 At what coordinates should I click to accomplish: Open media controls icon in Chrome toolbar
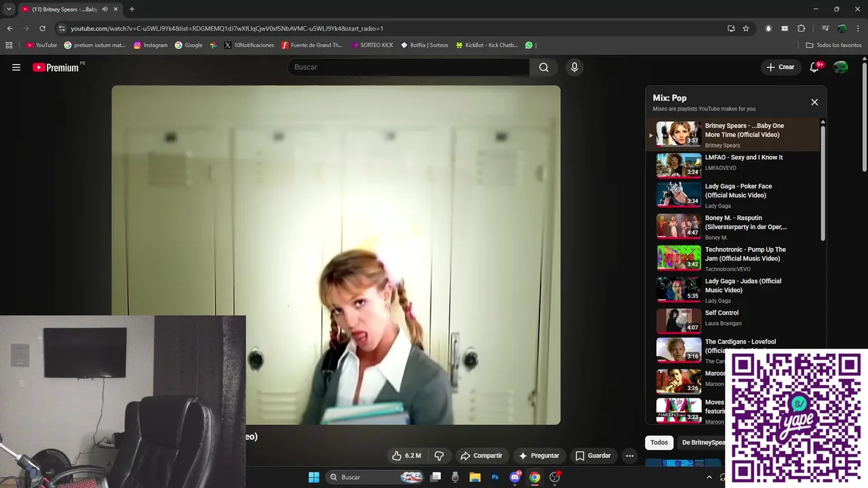tap(825, 28)
